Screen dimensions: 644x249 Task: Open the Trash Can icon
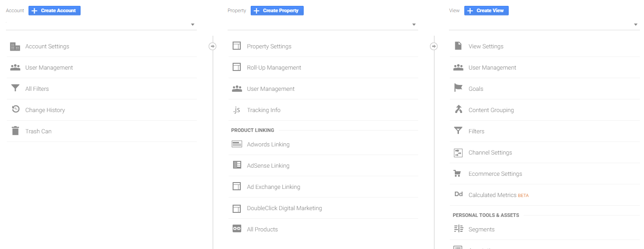pyautogui.click(x=15, y=131)
